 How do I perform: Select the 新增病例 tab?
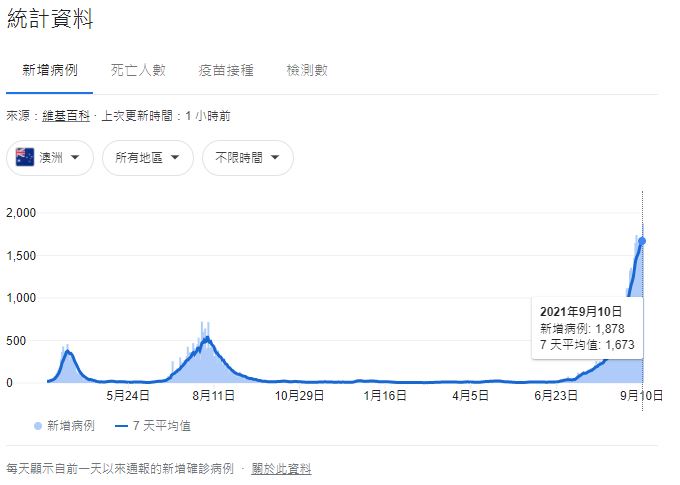(50, 70)
